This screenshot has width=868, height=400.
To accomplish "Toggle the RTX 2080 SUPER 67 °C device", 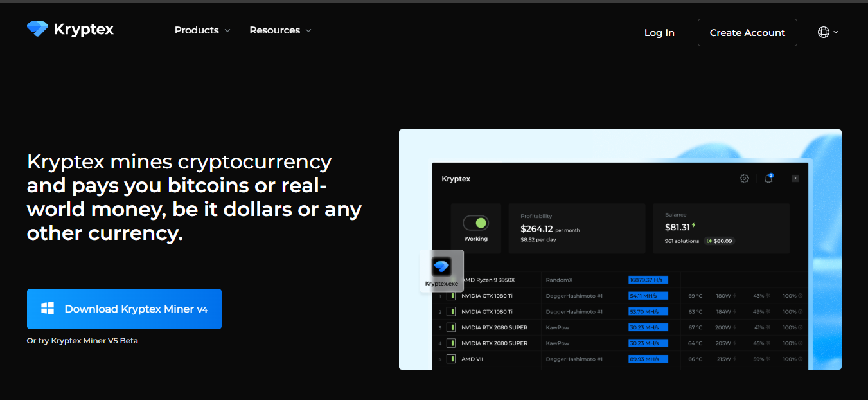I will click(451, 327).
